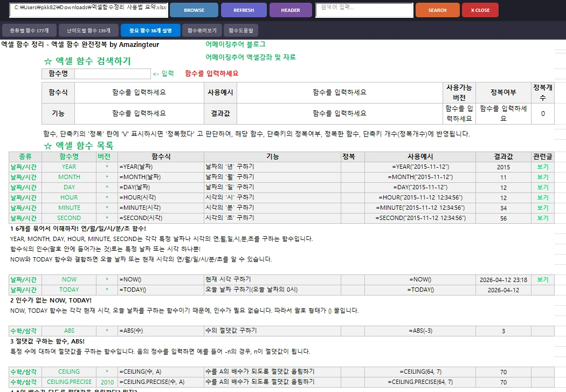
Task: Click 보기 link in the MONTH row
Action: (x=542, y=177)
